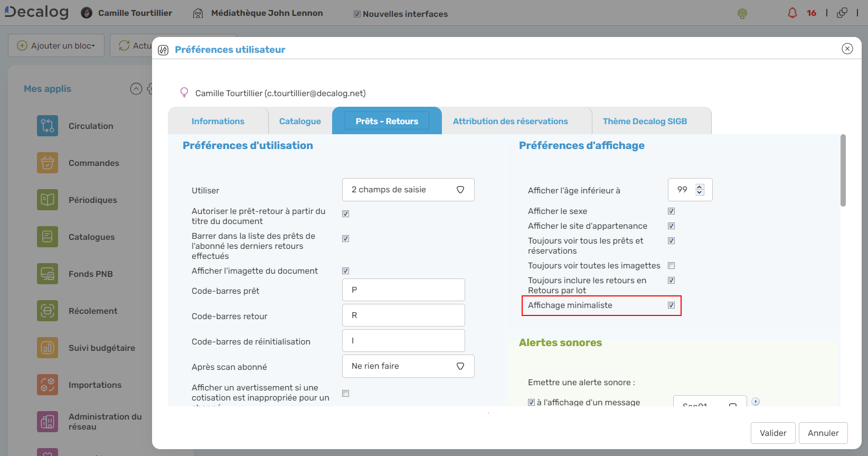Image resolution: width=868 pixels, height=456 pixels.
Task: Click the Decalog logo
Action: pyautogui.click(x=36, y=12)
